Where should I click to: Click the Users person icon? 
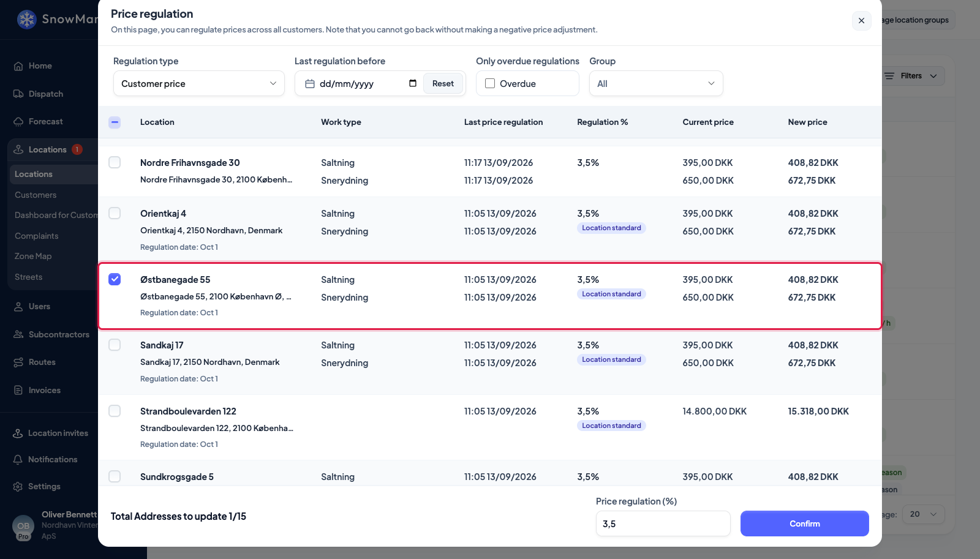[x=18, y=307]
